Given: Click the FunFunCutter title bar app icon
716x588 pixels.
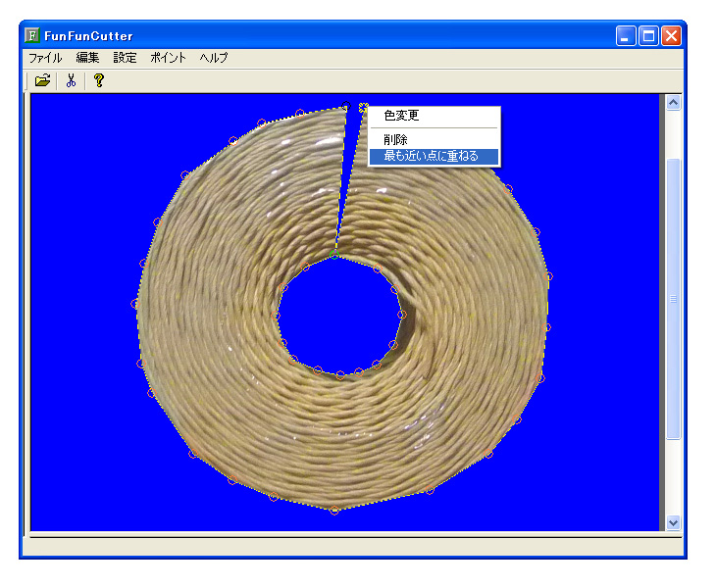Looking at the screenshot, I should (32, 35).
